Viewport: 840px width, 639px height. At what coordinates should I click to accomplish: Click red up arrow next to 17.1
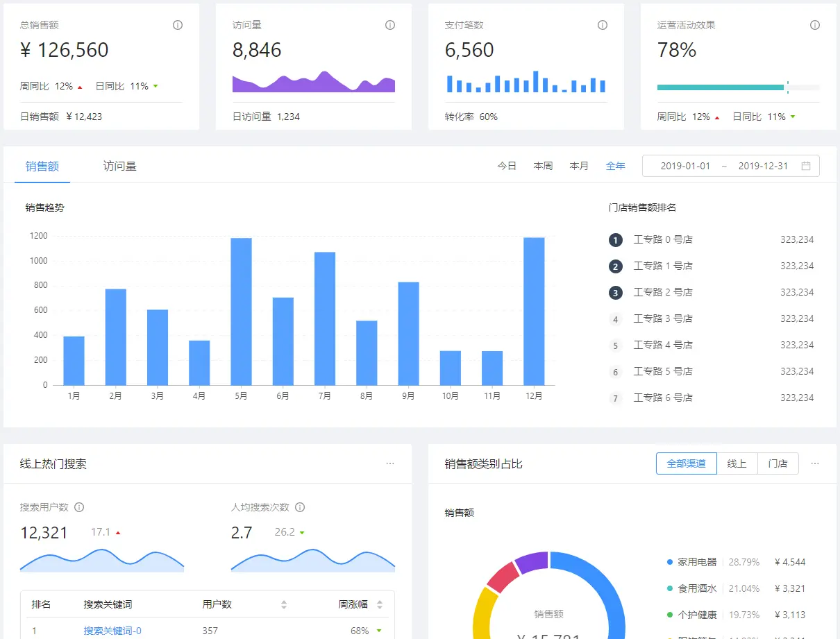click(118, 533)
